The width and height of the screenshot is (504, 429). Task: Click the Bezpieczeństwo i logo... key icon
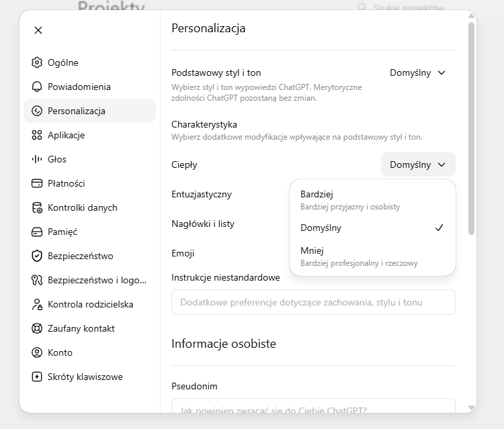click(x=37, y=280)
